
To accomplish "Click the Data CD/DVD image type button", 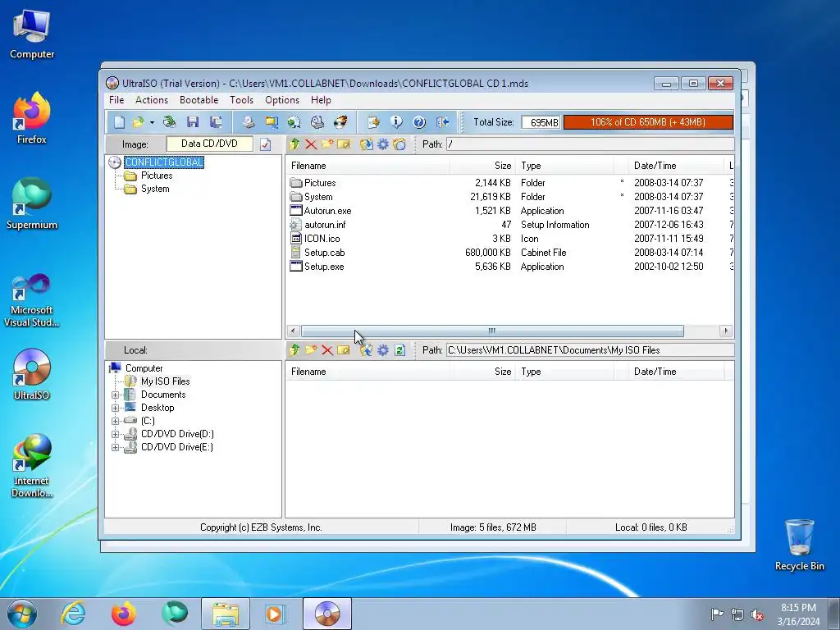I will [209, 144].
